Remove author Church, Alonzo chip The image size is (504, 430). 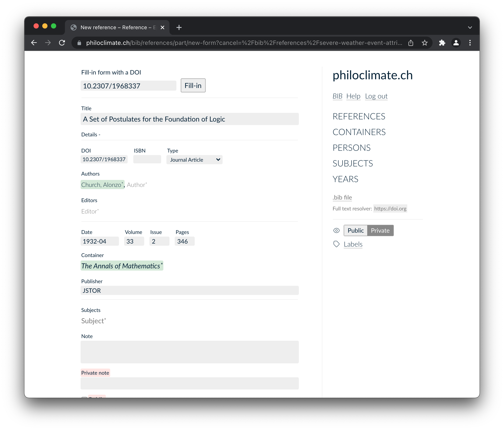122,183
